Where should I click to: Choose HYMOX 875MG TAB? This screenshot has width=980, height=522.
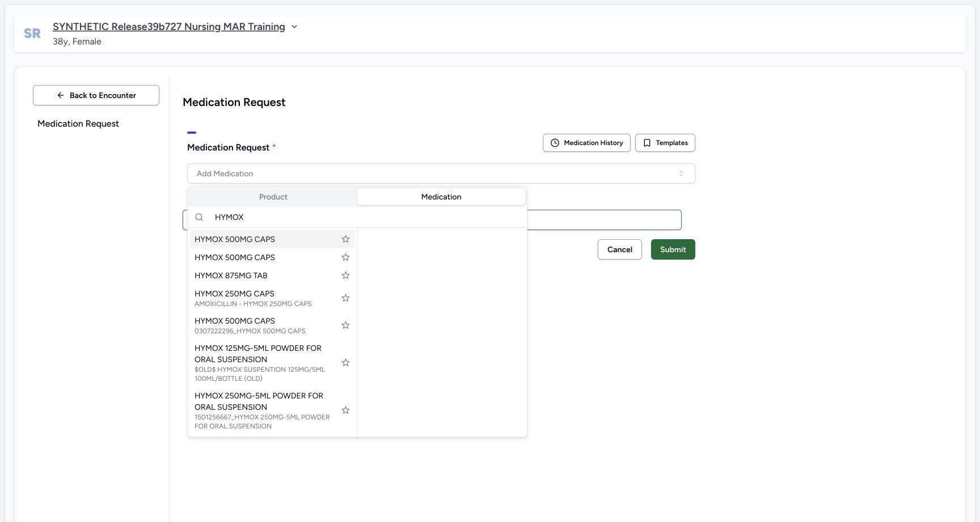tap(272, 275)
